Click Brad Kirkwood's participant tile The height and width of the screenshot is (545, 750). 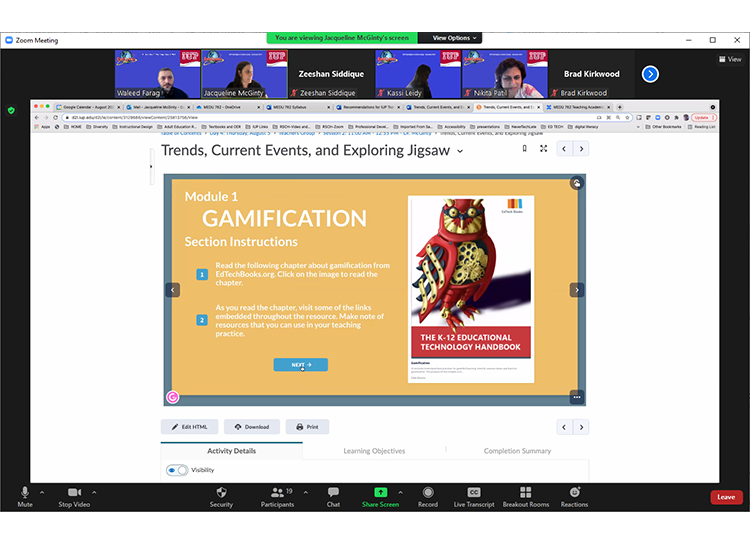591,74
